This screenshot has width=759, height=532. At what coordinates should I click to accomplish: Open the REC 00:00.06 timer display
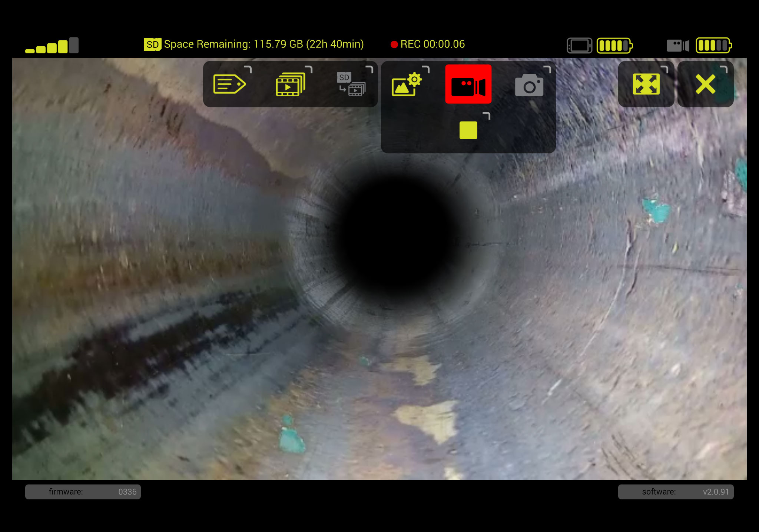428,44
